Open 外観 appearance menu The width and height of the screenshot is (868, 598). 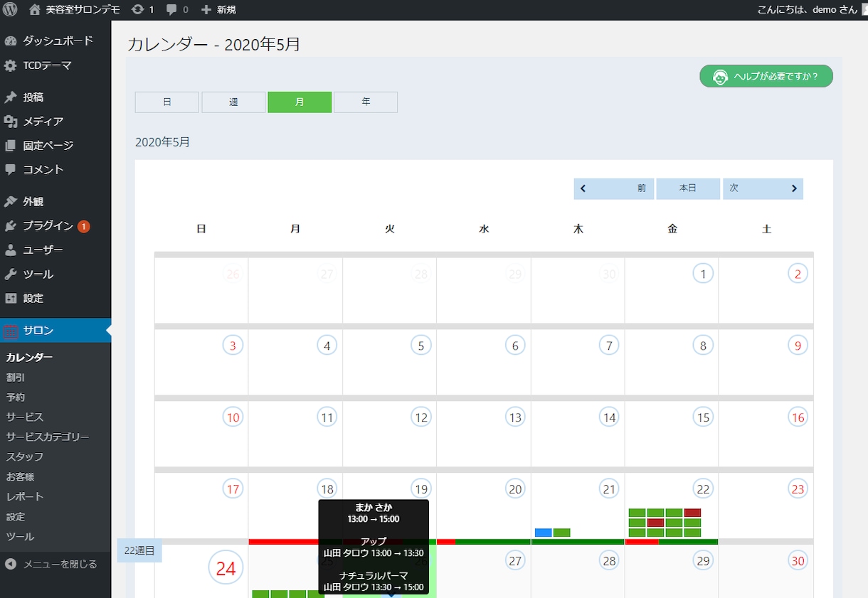click(55, 202)
